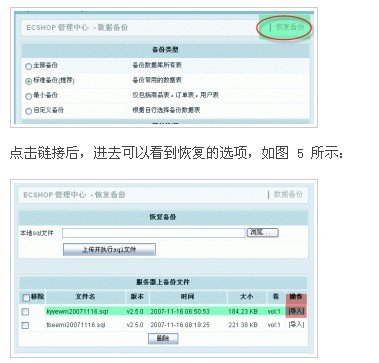Image resolution: width=379 pixels, height=363 pixels.
Task: Click description 仅包括商品表,订单表,用户表
Action: [175, 95]
